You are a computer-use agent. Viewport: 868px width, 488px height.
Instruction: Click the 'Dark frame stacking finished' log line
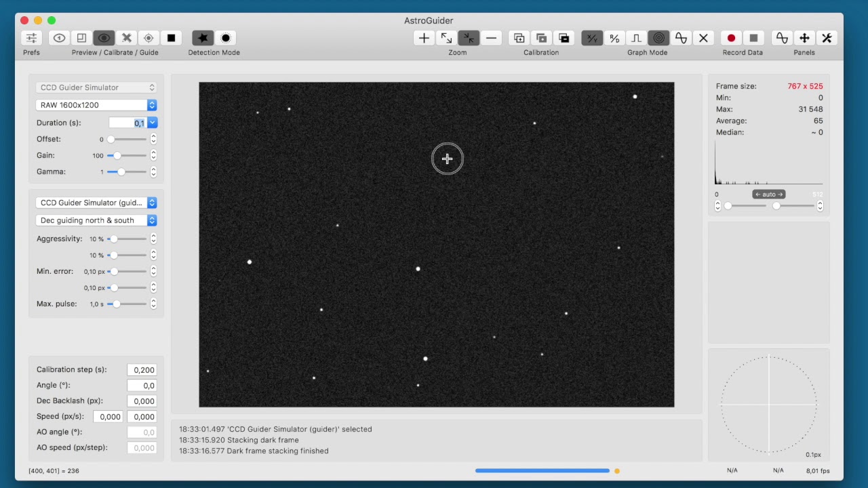254,451
